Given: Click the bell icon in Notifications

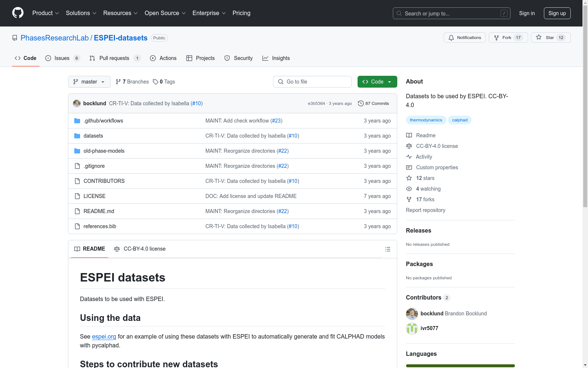Looking at the screenshot, I should click(x=451, y=38).
